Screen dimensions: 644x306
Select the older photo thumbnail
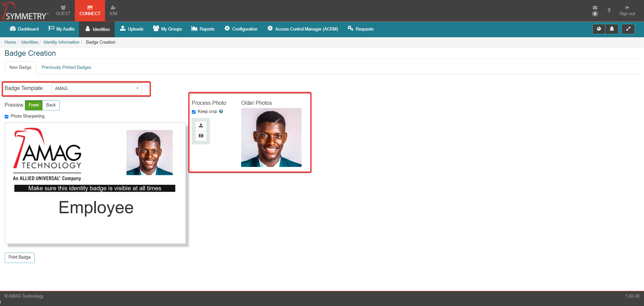coord(271,137)
